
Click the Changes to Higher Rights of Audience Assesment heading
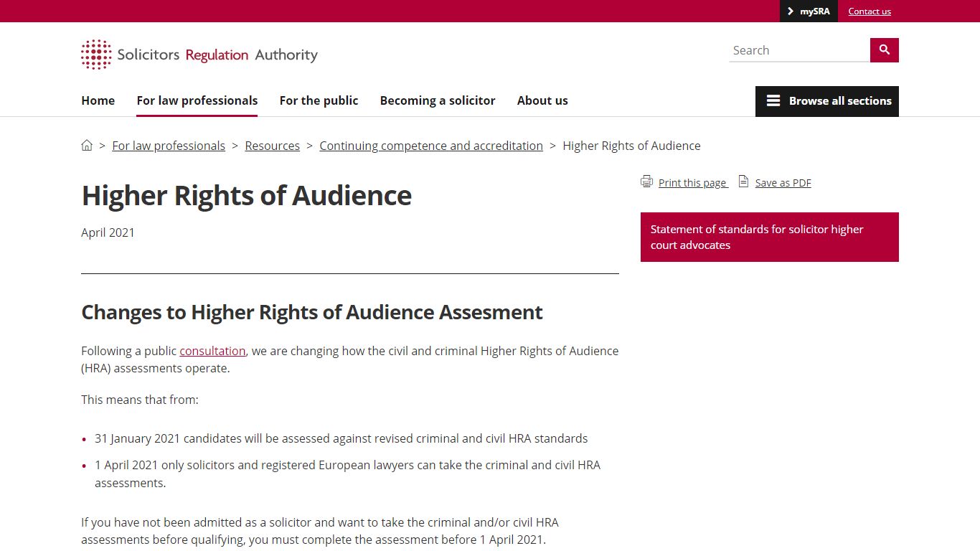[312, 312]
